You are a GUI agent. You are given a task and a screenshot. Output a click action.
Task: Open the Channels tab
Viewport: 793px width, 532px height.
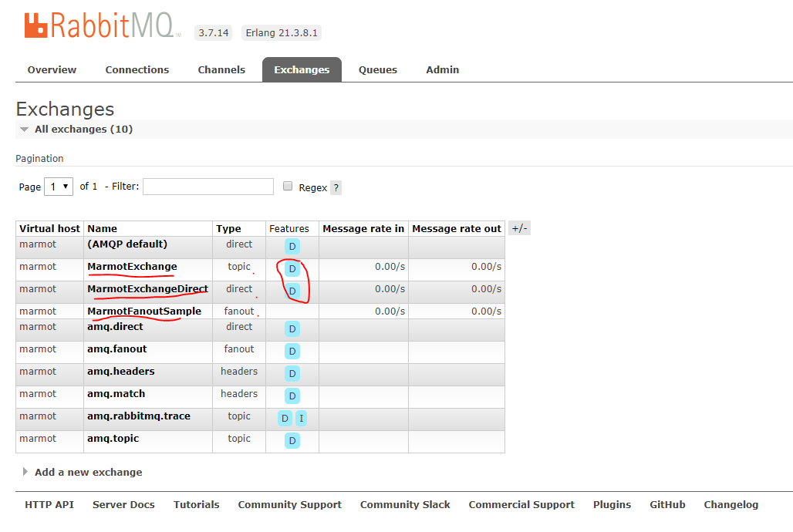221,70
